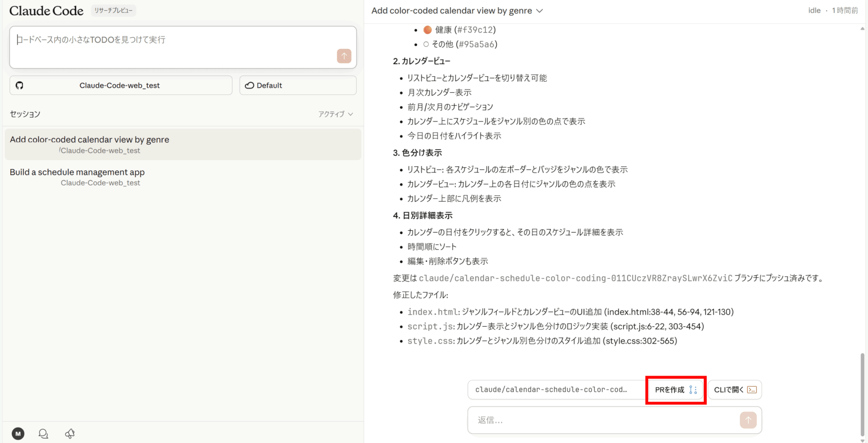Expand the アクティブ session filter dropdown
The width and height of the screenshot is (868, 443).
pos(336,114)
